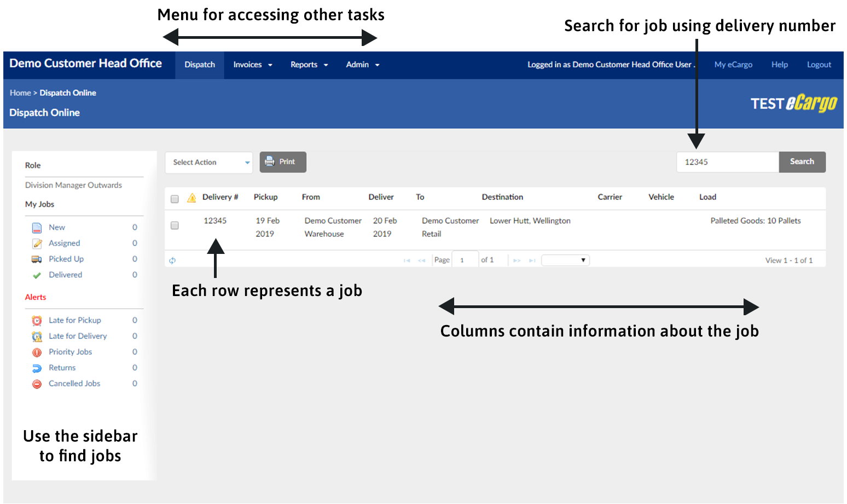The image size is (847, 504).
Task: Sort by the Deliver column header
Action: [381, 197]
